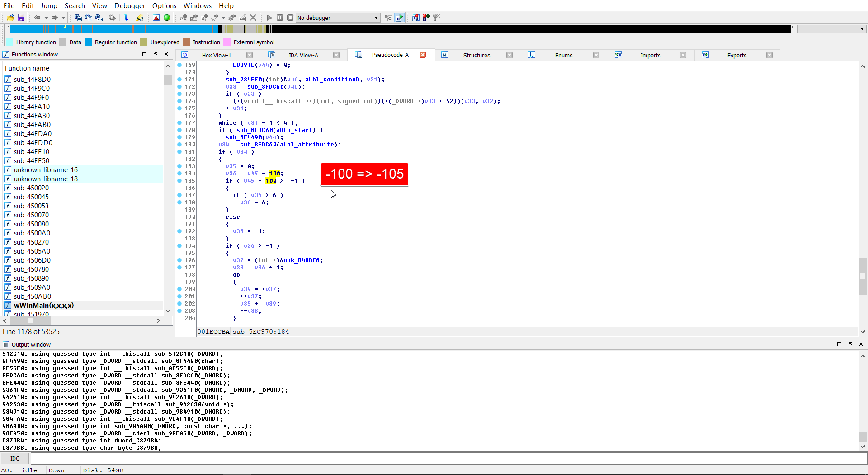Viewport: 868px width, 475px height.
Task: Click the Function name column header
Action: click(x=27, y=68)
